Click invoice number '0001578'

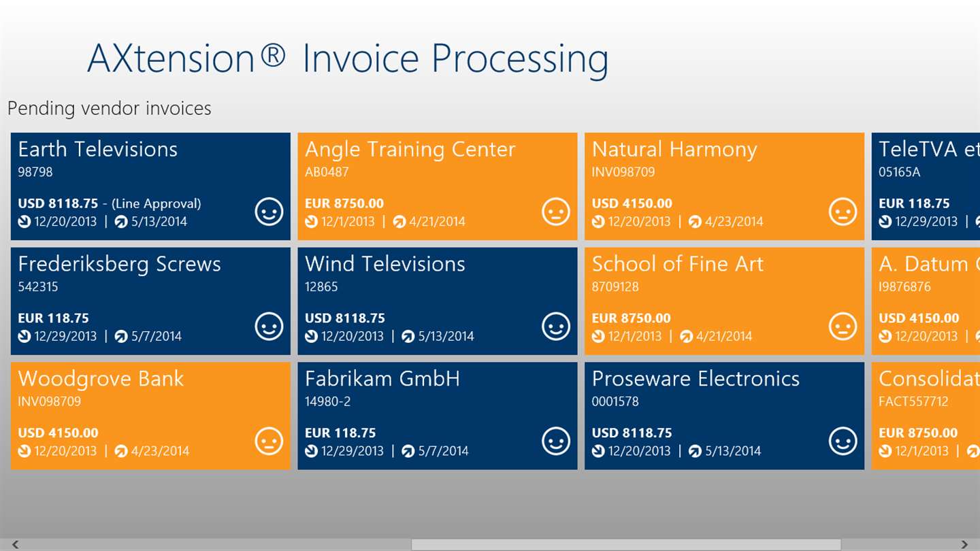pos(615,402)
